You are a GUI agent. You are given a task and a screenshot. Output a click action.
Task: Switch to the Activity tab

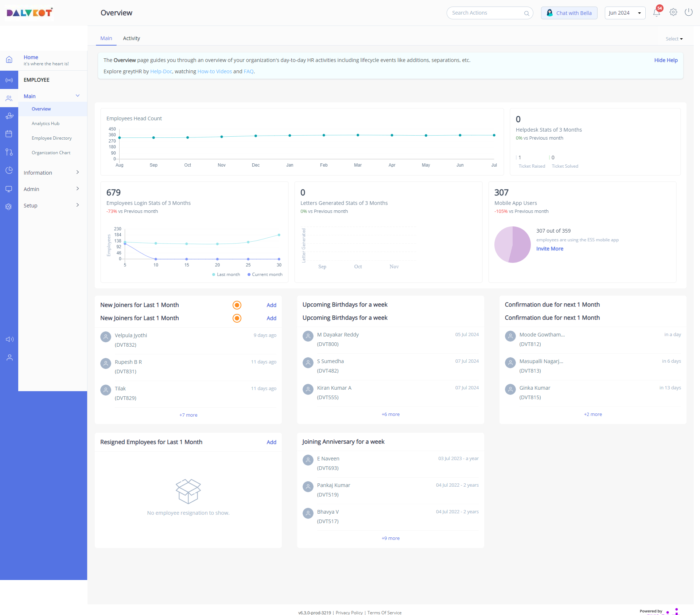point(131,38)
